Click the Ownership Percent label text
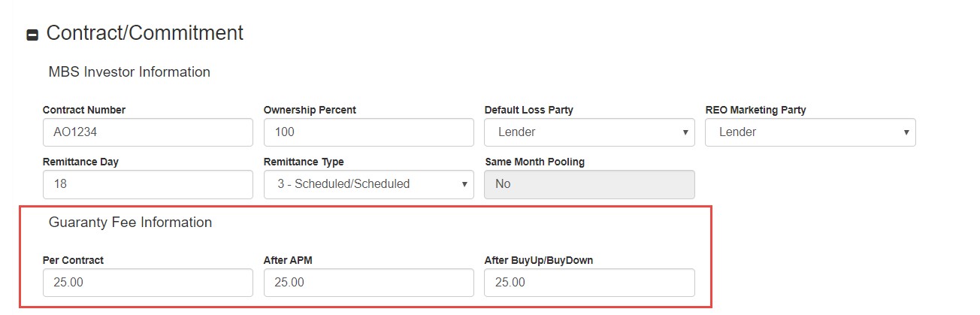The height and width of the screenshot is (315, 980). (x=310, y=110)
